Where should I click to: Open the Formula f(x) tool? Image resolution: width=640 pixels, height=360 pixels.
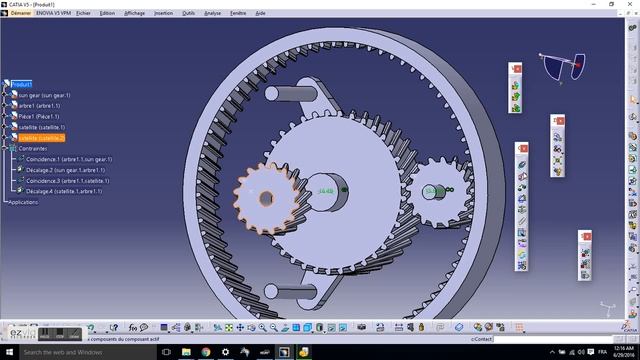(133, 327)
